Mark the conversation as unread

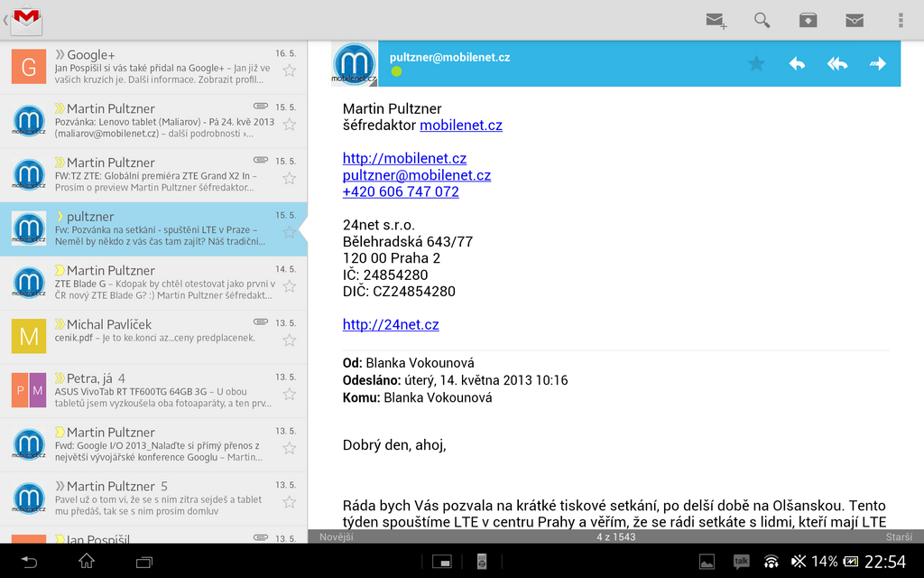click(x=854, y=20)
